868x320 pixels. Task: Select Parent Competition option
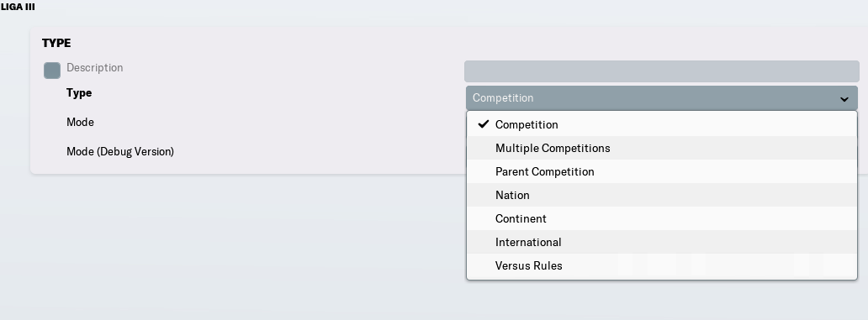pos(662,172)
